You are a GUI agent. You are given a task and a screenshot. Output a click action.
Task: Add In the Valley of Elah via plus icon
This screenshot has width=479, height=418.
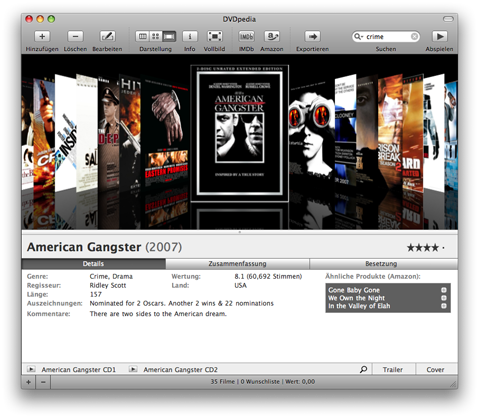click(444, 306)
